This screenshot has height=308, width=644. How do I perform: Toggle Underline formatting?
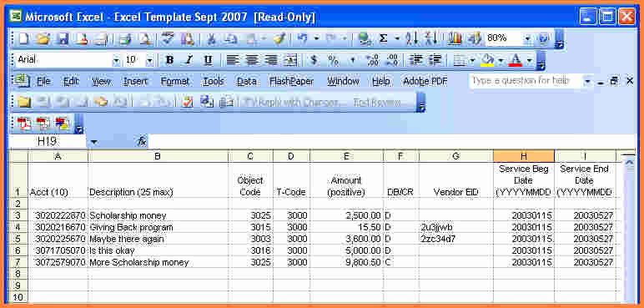point(209,60)
